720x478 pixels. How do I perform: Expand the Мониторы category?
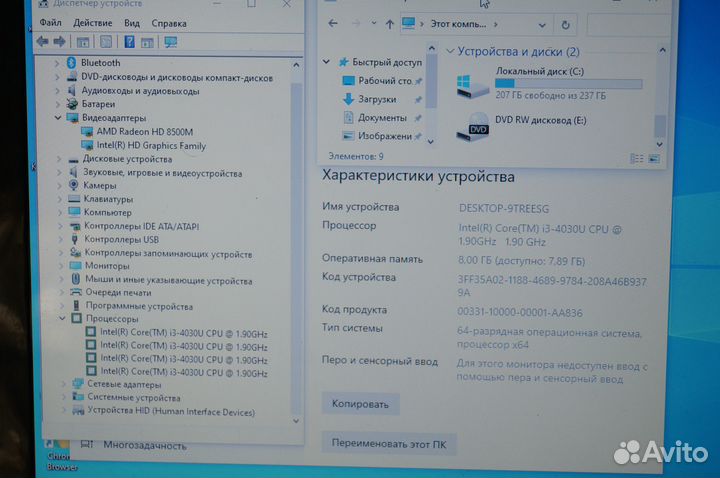pos(61,265)
